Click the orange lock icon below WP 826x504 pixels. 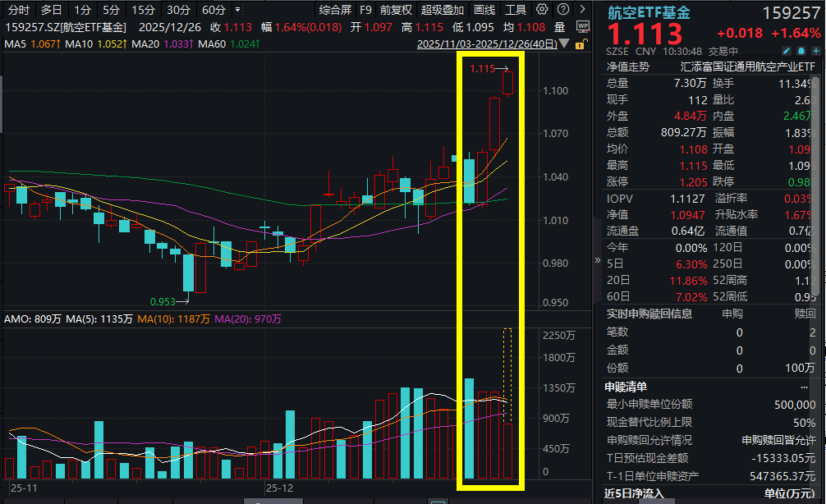[580, 46]
